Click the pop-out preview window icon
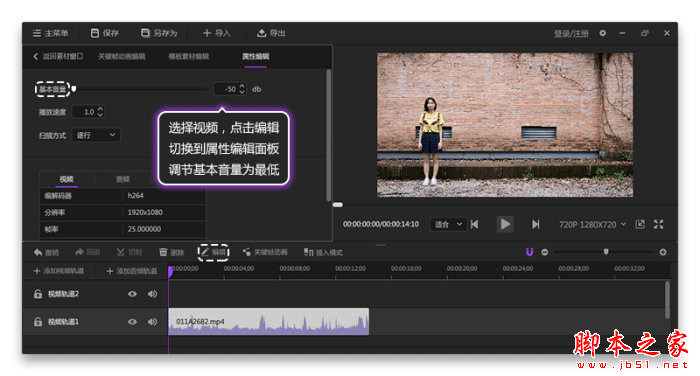 (640, 224)
